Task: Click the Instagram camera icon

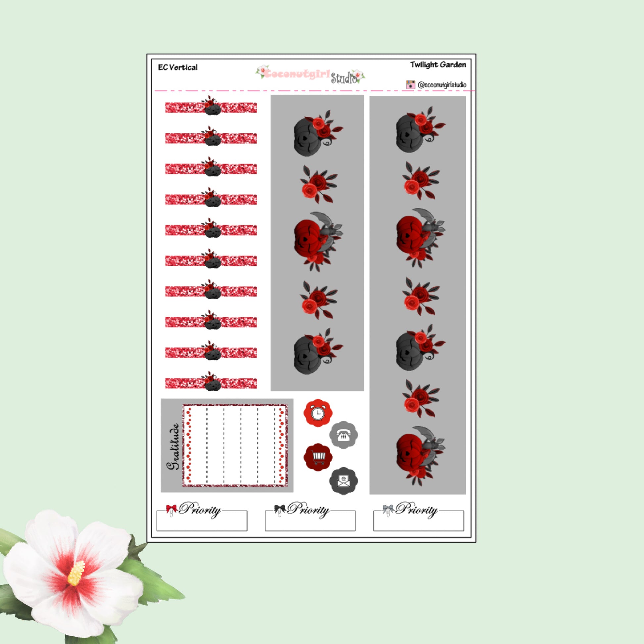Action: click(410, 84)
